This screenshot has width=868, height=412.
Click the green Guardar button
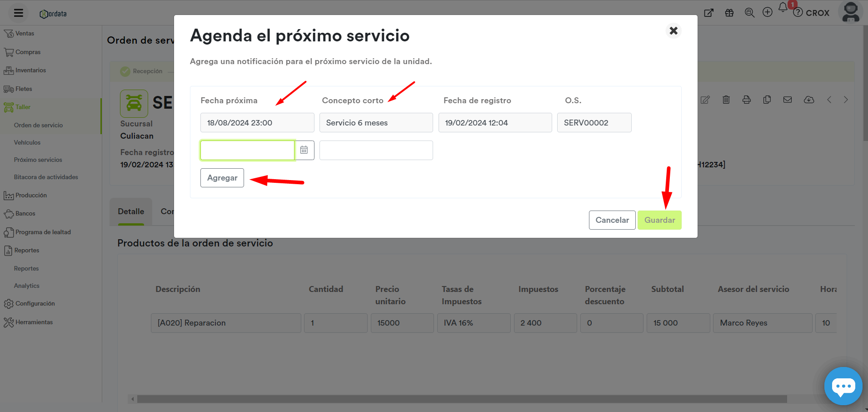pyautogui.click(x=659, y=220)
